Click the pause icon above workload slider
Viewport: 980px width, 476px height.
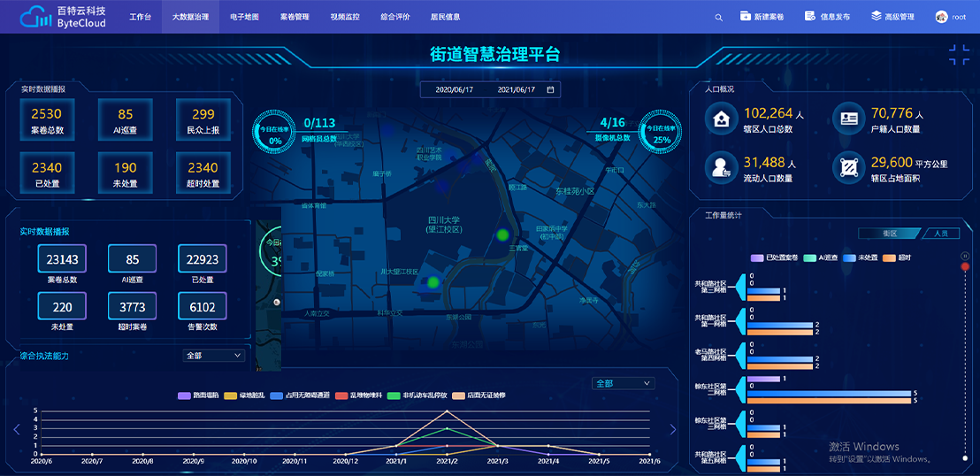click(965, 256)
